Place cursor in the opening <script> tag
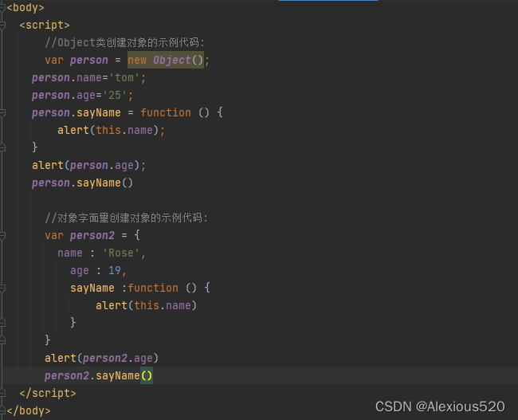The height and width of the screenshot is (420, 518). pyautogui.click(x=45, y=26)
